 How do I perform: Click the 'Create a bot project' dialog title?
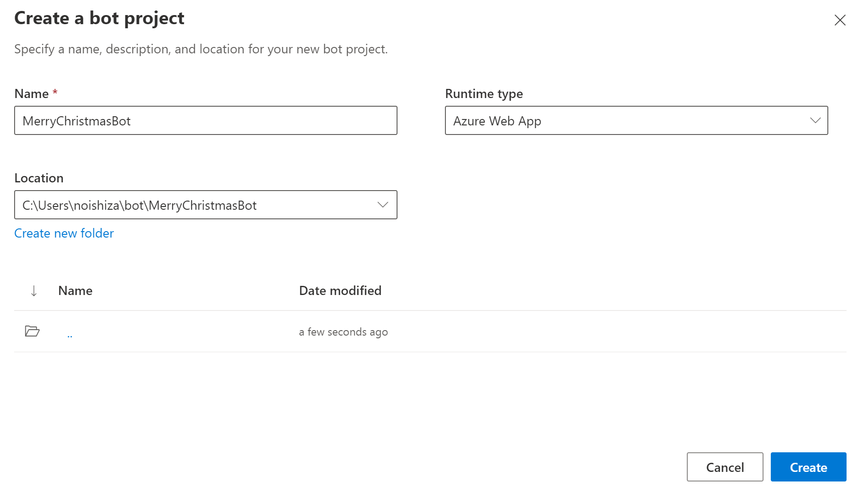point(99,18)
